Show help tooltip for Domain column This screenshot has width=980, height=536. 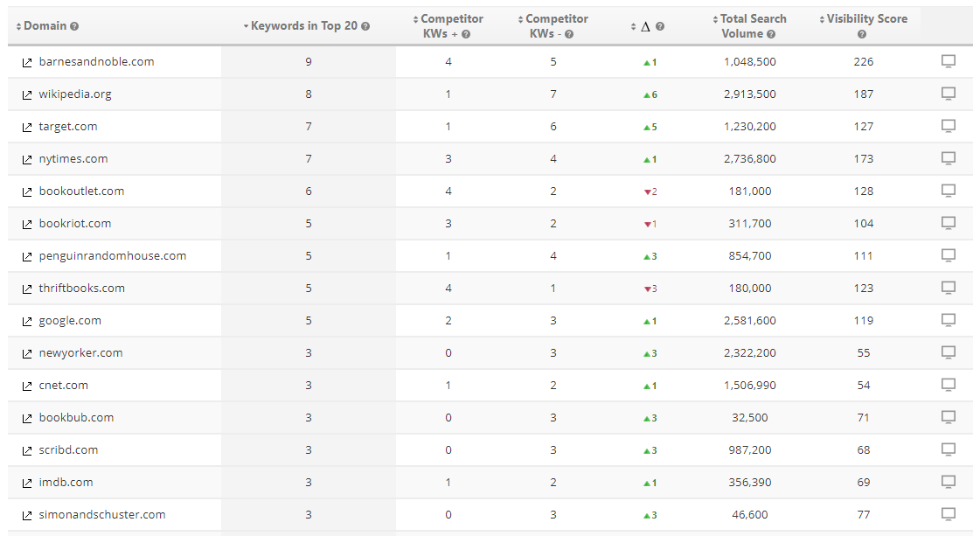(74, 26)
